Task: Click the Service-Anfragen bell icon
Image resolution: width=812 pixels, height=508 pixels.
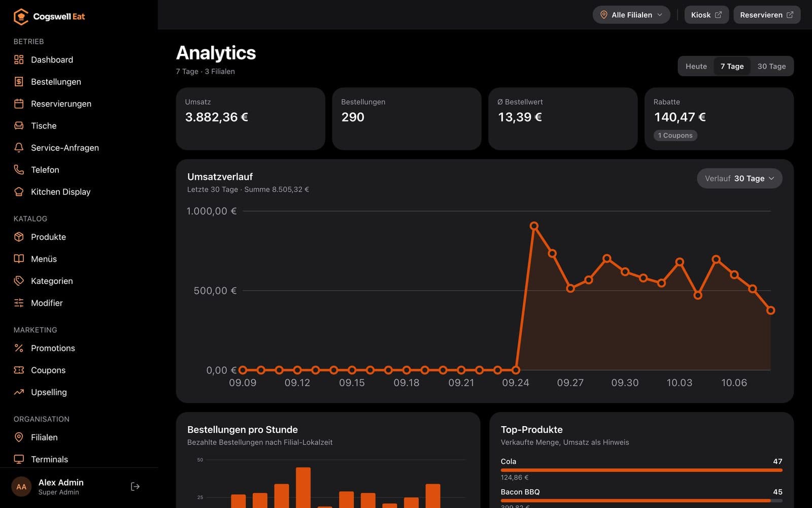Action: click(x=19, y=147)
